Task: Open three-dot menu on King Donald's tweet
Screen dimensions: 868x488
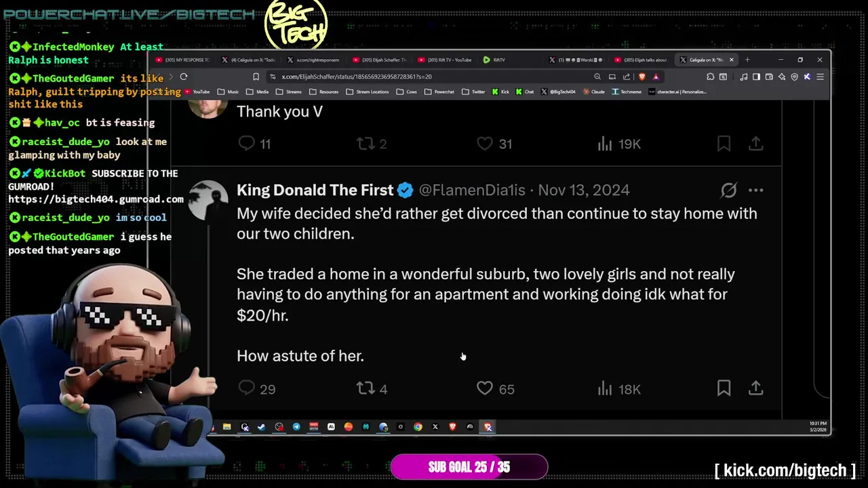Action: (755, 190)
